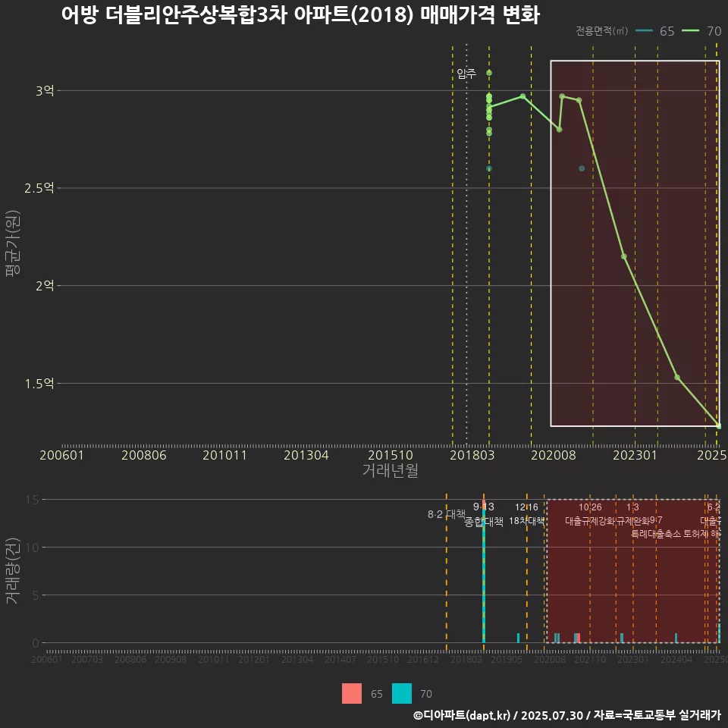Click the 2.5억 price axis label
The image size is (728, 728).
click(39, 188)
